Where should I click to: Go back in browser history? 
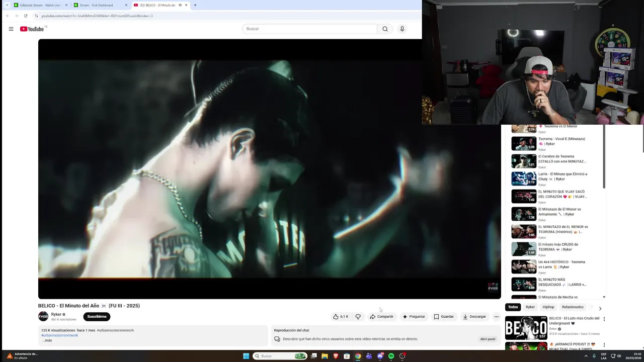[7, 16]
